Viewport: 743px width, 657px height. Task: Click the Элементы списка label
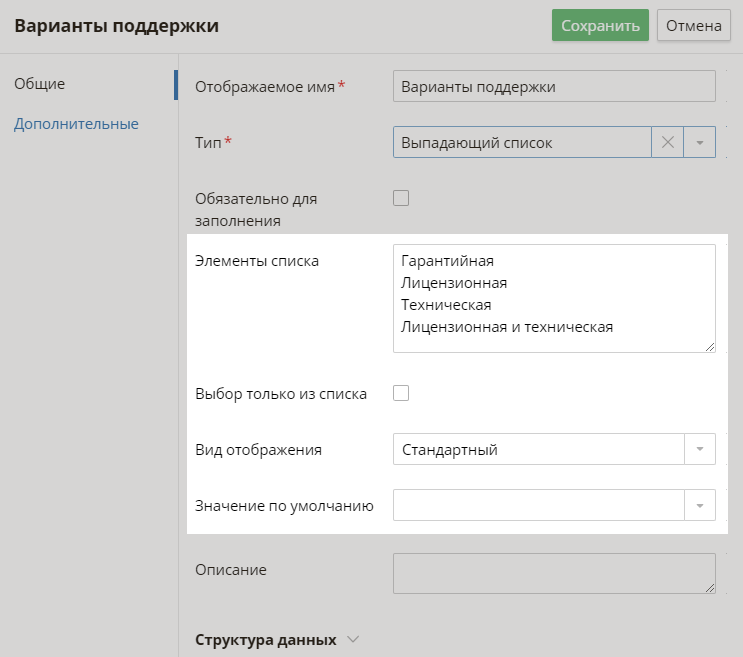coord(257,261)
